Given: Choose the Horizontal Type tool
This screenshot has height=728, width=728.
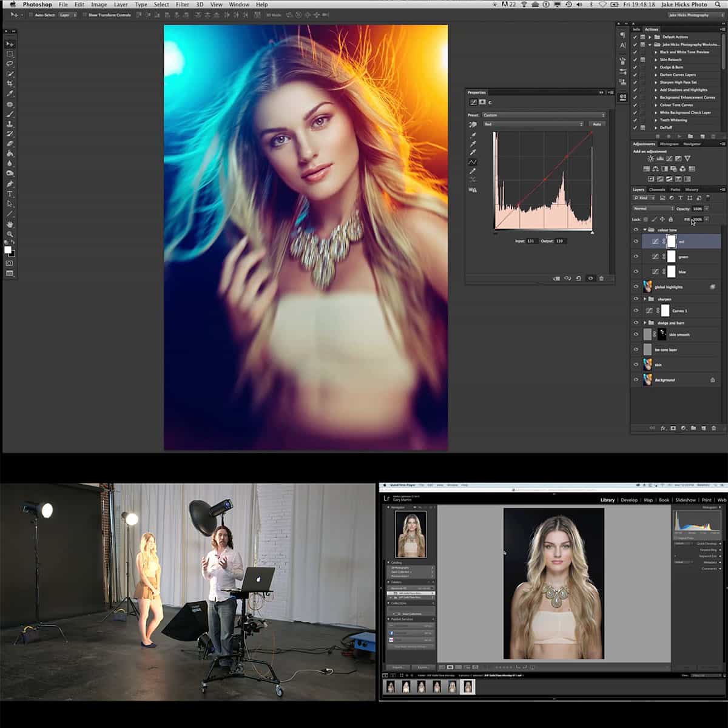Looking at the screenshot, I should 10,194.
